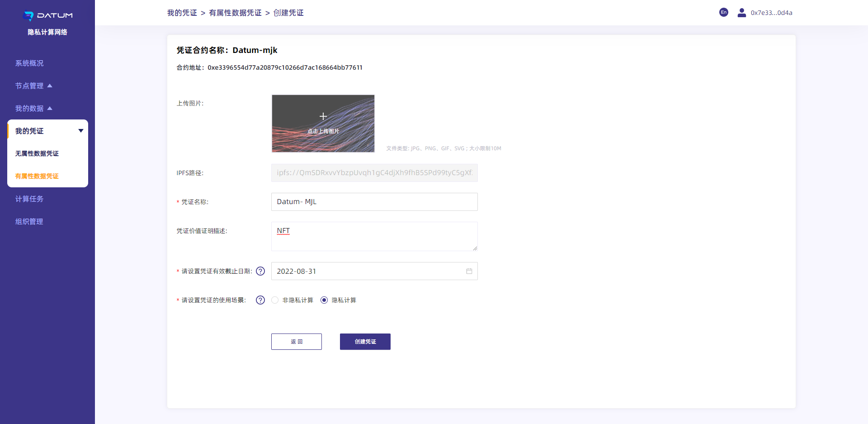Open 节点管理 in the sidebar
This screenshot has width=868, height=424.
point(29,86)
